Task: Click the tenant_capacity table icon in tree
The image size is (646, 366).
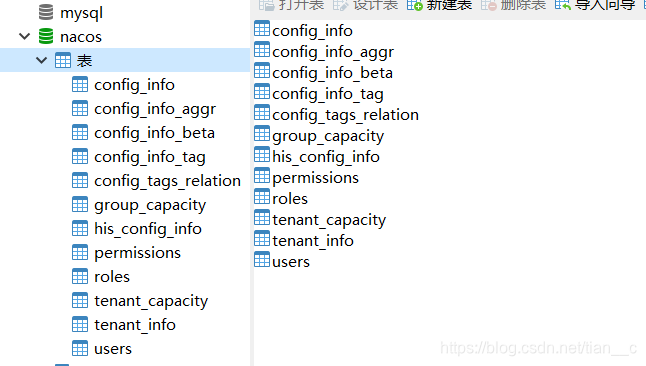Action: 80,300
